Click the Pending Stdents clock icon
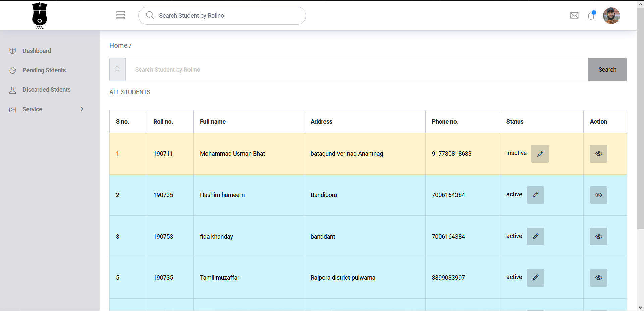Screen dimensions: 644x311 tap(13, 70)
